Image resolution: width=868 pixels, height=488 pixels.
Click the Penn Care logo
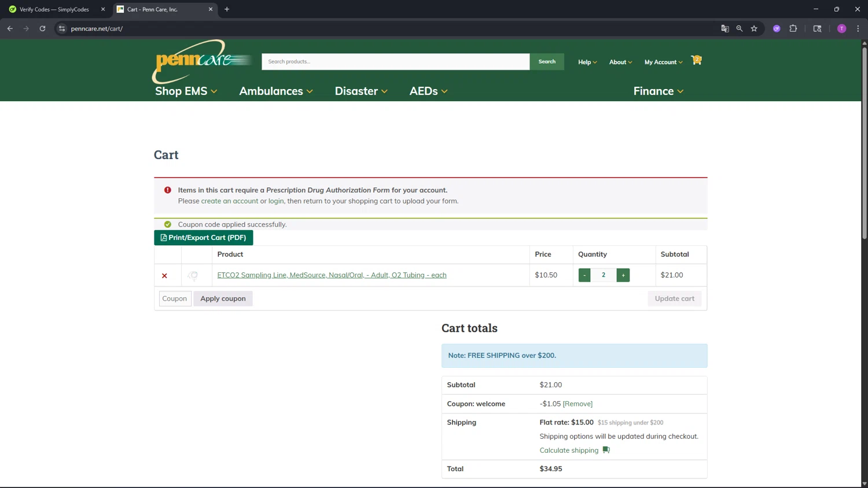point(203,61)
